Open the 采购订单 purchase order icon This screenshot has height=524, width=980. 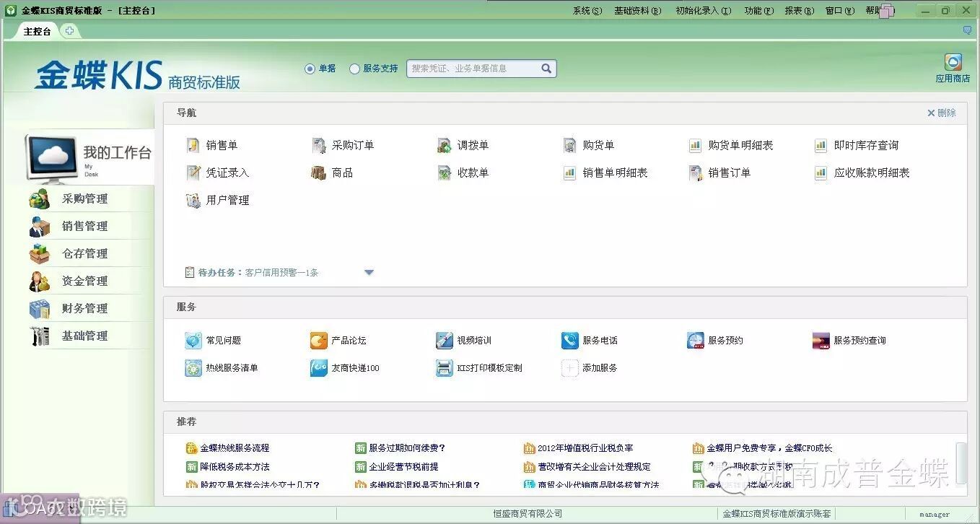319,145
